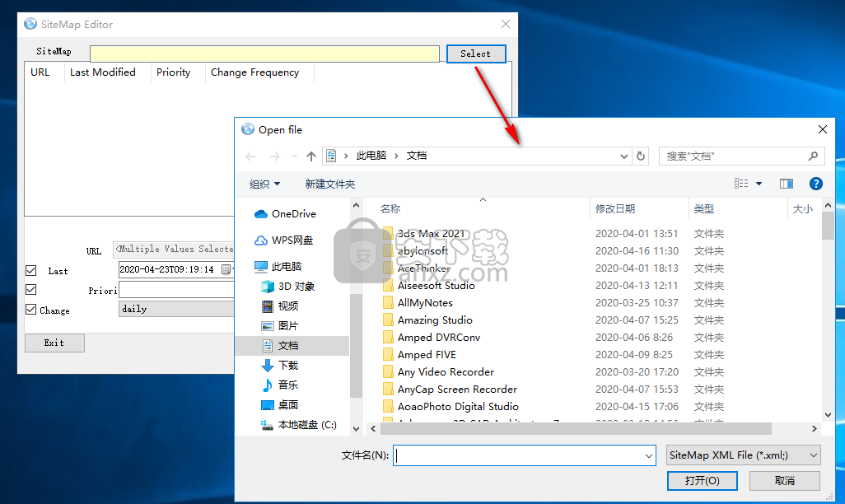This screenshot has height=504, width=845.
Task: Click the 打开(O) button
Action: point(703,480)
